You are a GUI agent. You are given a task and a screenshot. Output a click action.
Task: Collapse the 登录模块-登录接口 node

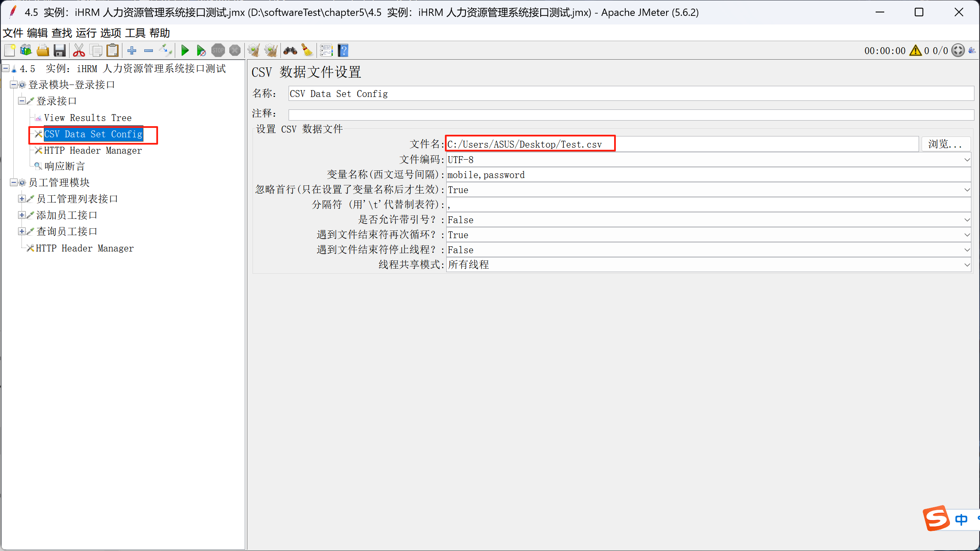pyautogui.click(x=14, y=85)
